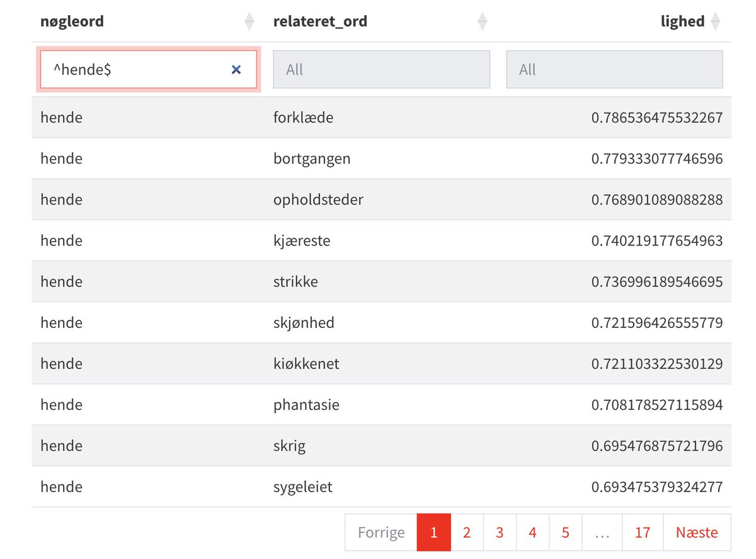Go to the Forrige page
The height and width of the screenshot is (559, 756).
point(381,533)
